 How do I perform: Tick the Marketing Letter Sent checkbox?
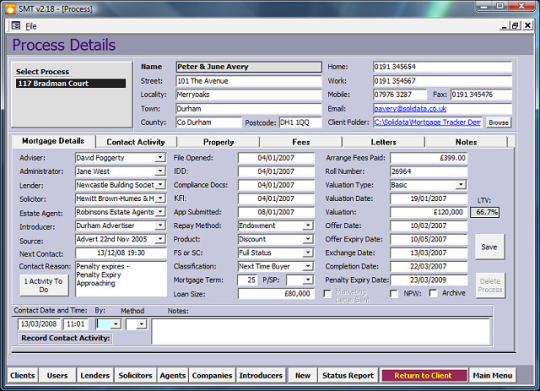(x=328, y=294)
